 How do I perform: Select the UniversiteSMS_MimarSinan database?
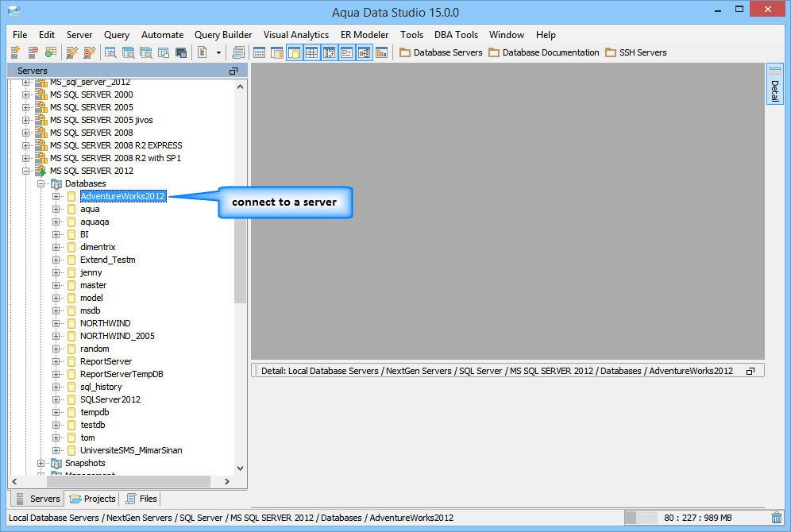131,450
